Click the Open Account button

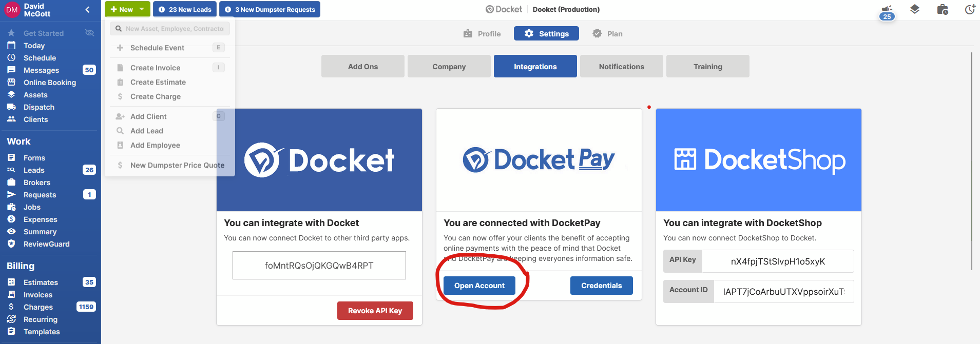tap(479, 286)
